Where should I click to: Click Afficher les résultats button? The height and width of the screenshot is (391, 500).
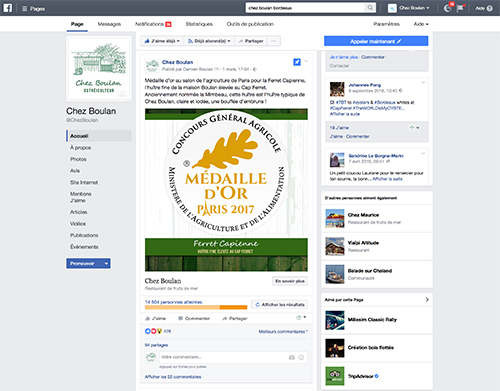279,304
